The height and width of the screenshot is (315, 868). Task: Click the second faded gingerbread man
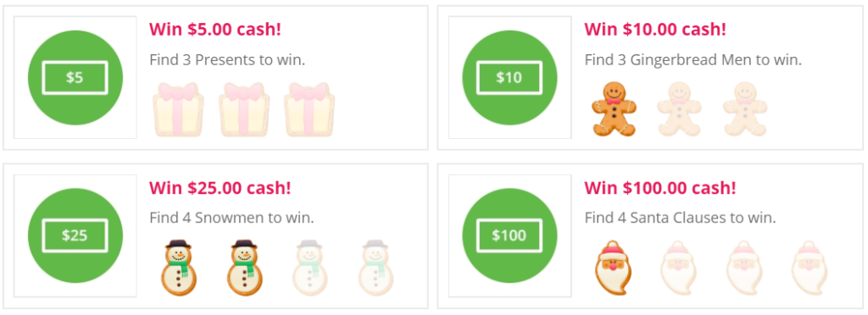[679, 109]
